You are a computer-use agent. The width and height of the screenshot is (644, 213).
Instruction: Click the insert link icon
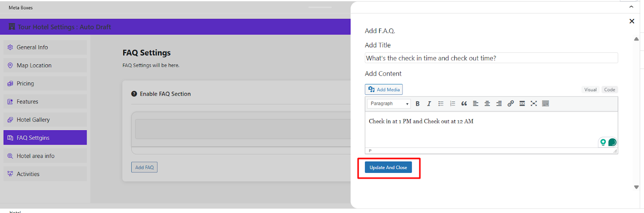[x=510, y=104]
